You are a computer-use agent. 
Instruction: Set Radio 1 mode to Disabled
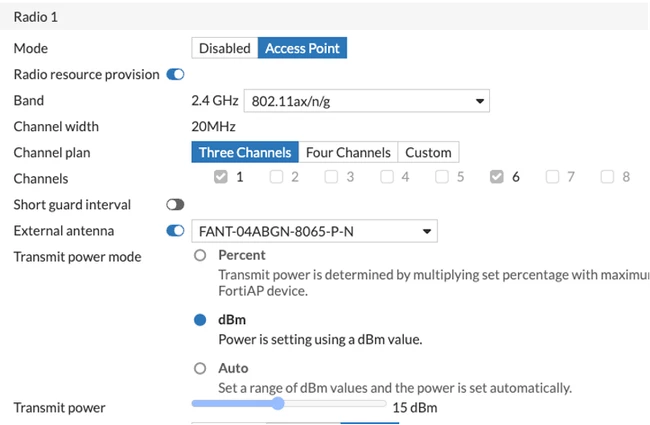coord(225,48)
